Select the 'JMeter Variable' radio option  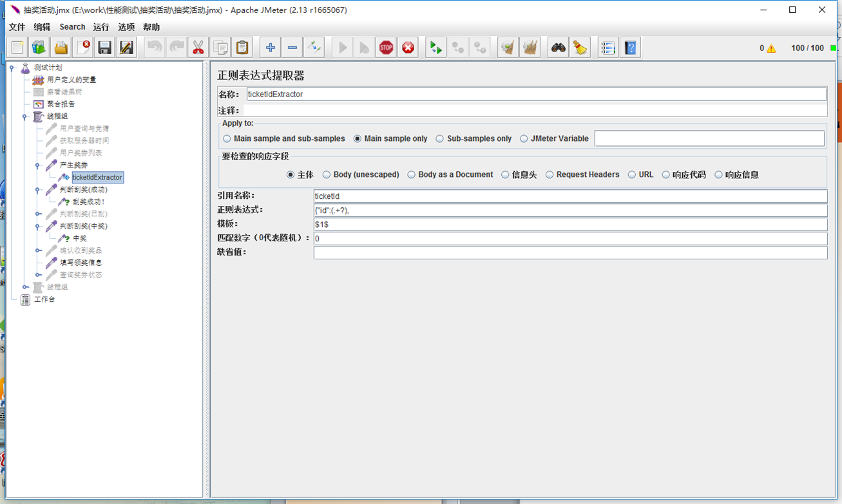click(524, 138)
